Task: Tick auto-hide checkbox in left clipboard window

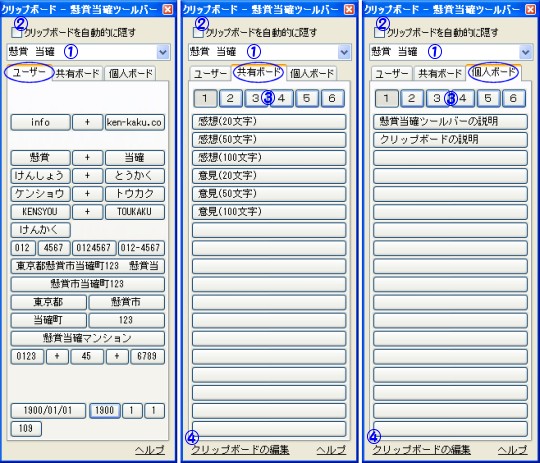Action: (16, 33)
